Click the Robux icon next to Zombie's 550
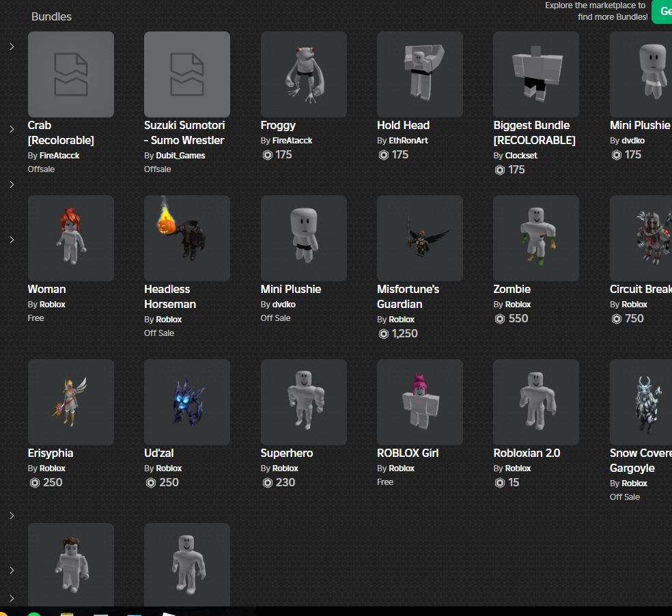 tap(500, 318)
